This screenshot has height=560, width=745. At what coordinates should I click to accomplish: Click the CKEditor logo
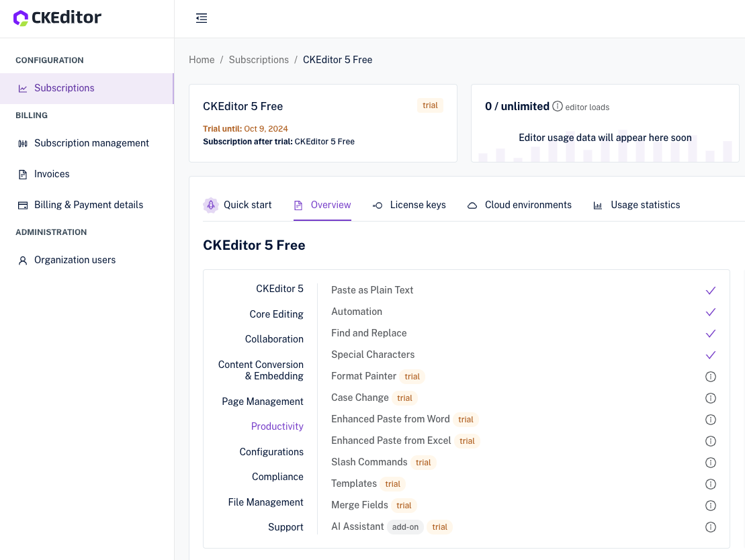(57, 17)
